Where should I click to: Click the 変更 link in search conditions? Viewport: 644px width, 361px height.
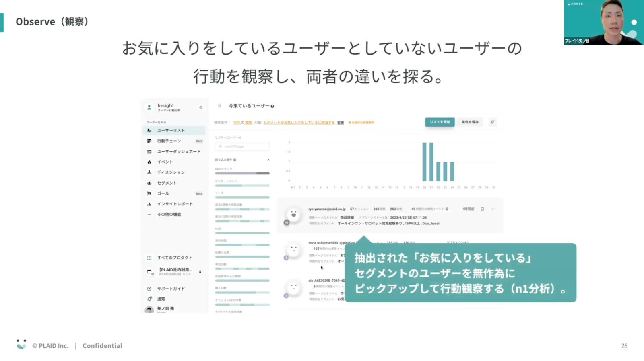[341, 123]
